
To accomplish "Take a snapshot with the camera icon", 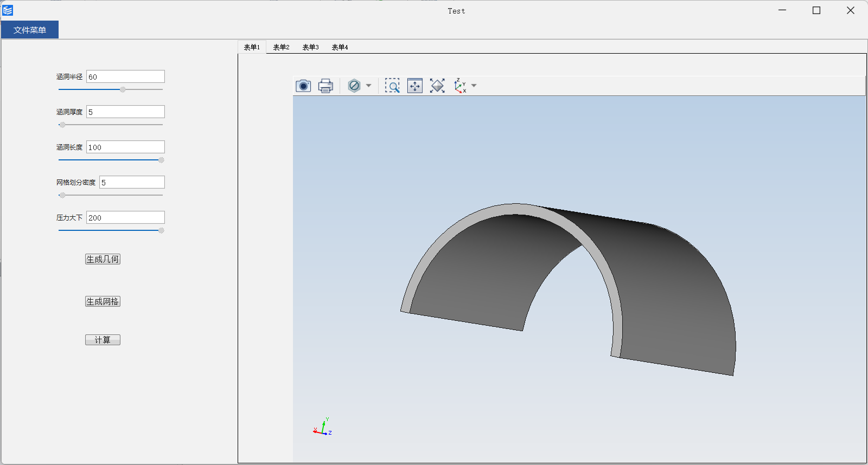I will [x=303, y=86].
